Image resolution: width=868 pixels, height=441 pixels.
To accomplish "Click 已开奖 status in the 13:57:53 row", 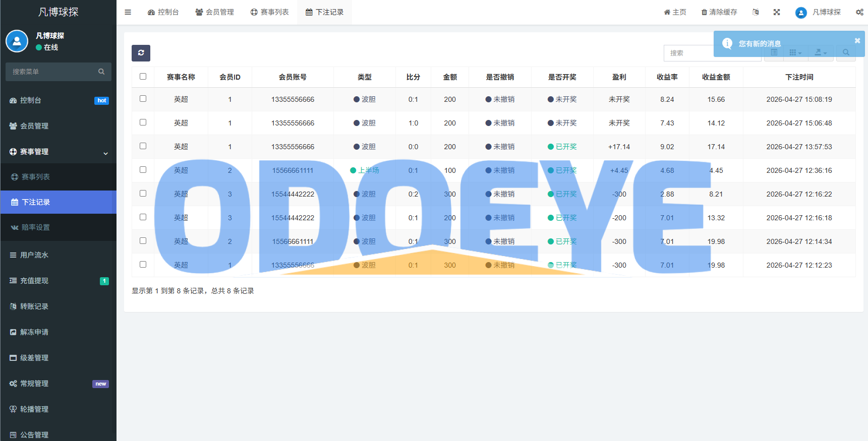I will [562, 147].
